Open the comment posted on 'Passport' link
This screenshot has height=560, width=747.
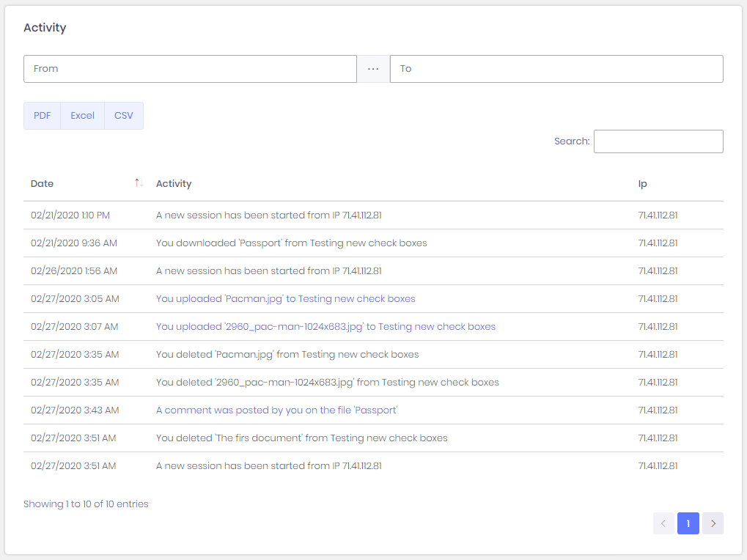(x=276, y=410)
